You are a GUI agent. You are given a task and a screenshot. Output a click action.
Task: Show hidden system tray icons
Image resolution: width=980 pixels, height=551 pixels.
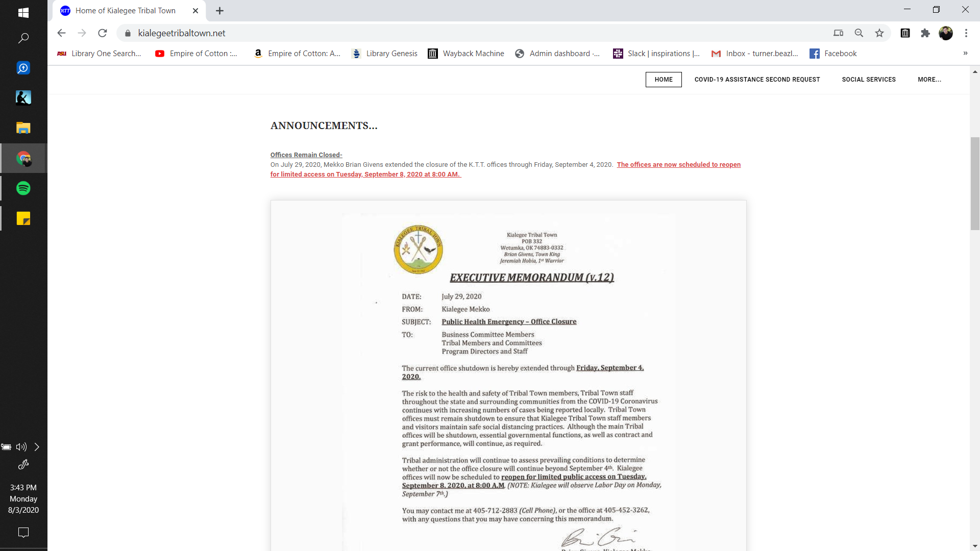pos(37,447)
